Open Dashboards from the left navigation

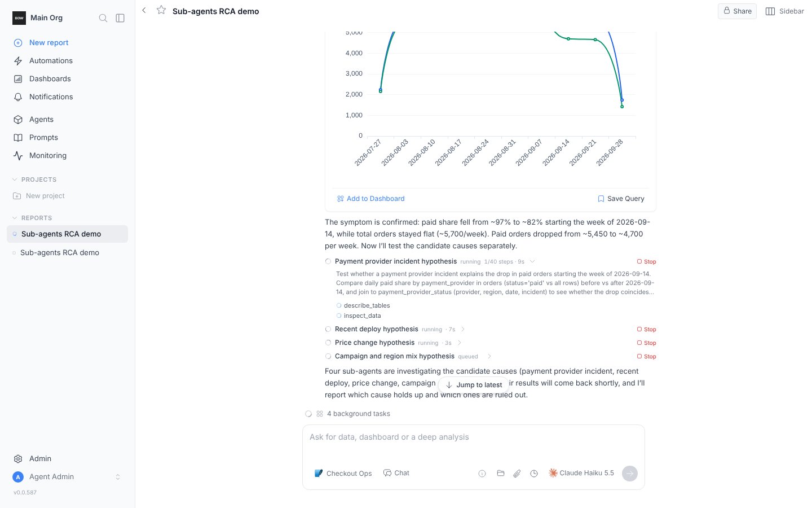[50, 79]
